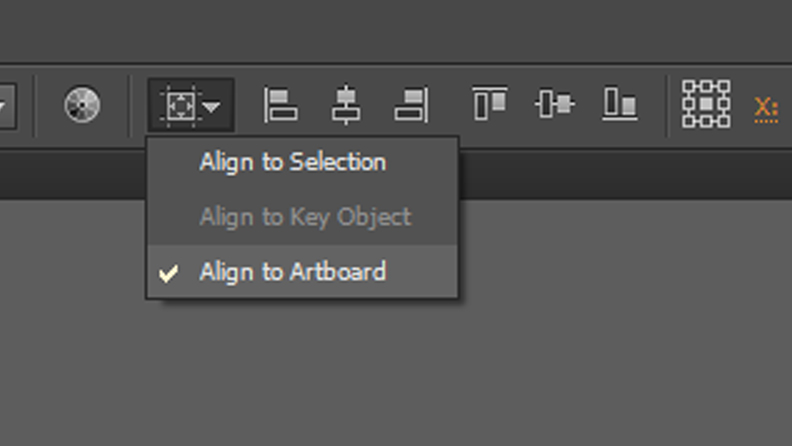The image size is (792, 446).
Task: Click Horizontal Align Right icon
Action: pyautogui.click(x=411, y=104)
